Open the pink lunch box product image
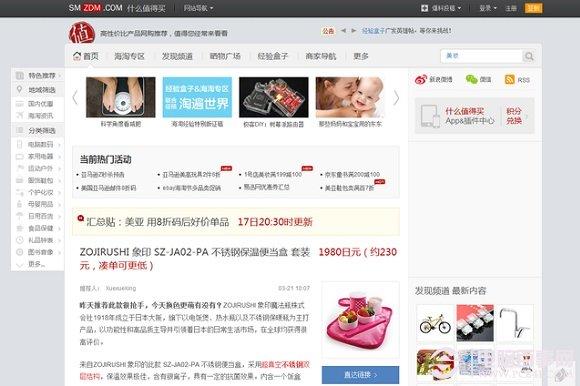 [x=360, y=319]
